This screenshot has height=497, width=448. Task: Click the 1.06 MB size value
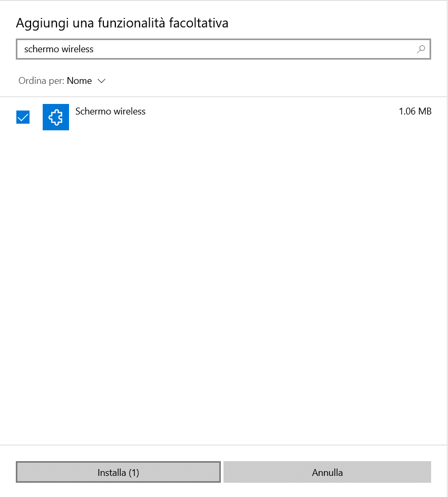(415, 111)
